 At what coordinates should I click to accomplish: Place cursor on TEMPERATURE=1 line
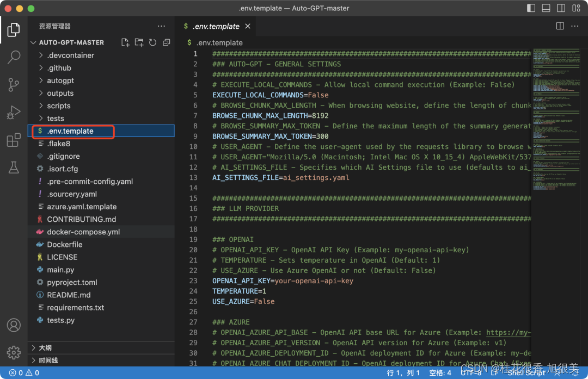239,291
